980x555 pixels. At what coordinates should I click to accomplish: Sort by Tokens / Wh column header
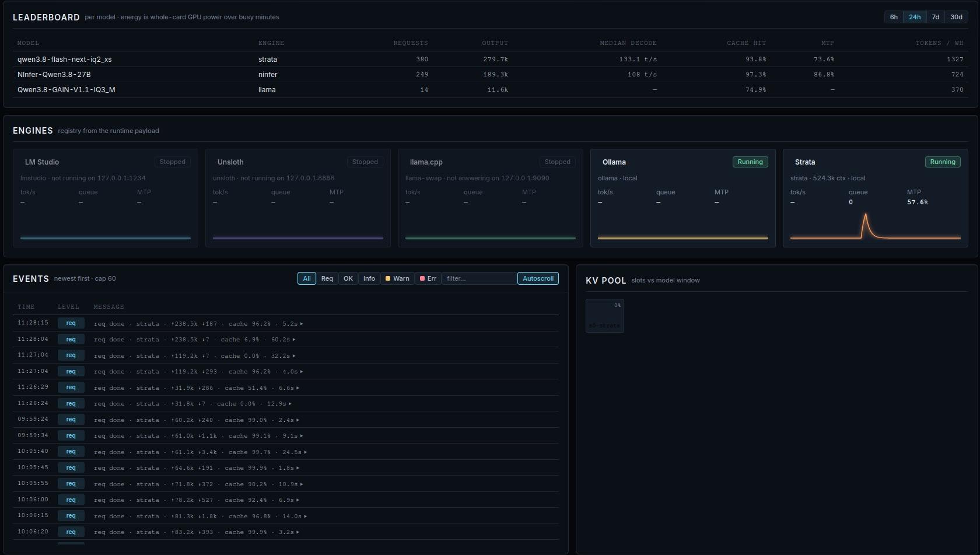[x=939, y=43]
